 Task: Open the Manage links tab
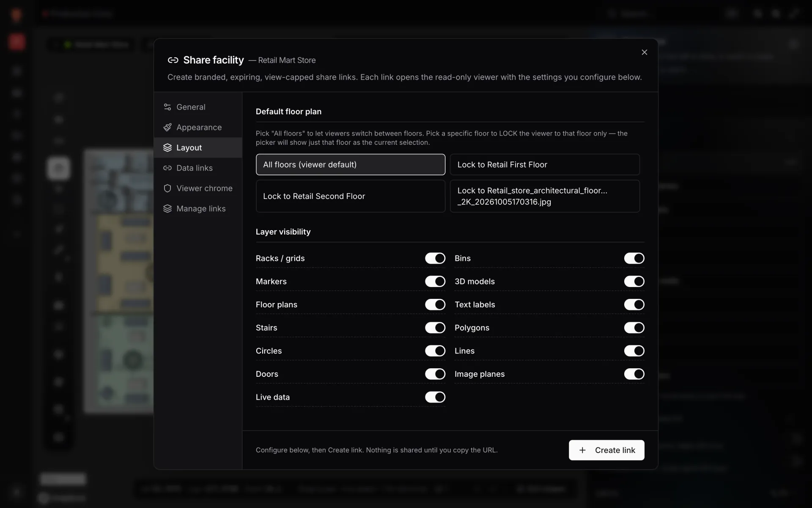198,209
